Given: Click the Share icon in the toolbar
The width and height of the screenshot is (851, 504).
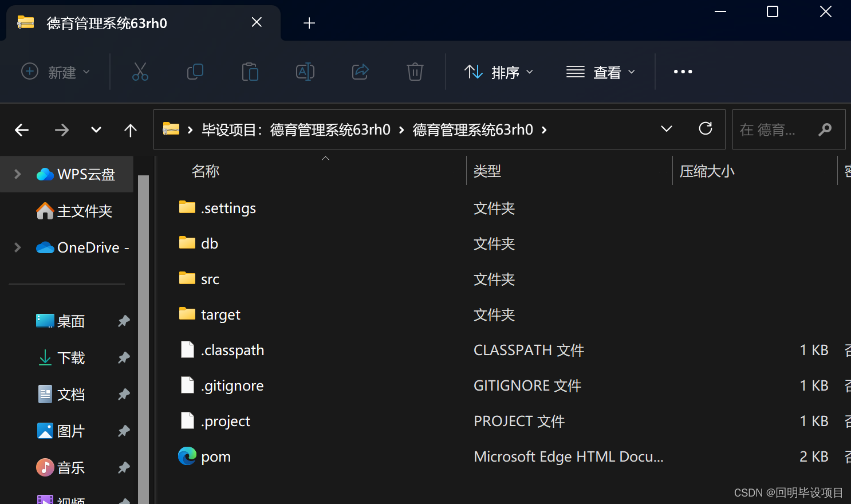Looking at the screenshot, I should point(360,72).
